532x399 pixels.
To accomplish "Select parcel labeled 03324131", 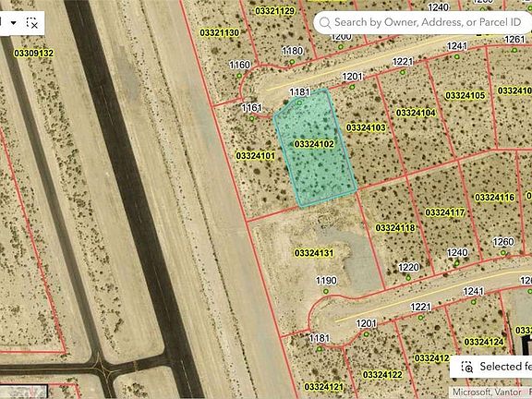I will point(314,253).
